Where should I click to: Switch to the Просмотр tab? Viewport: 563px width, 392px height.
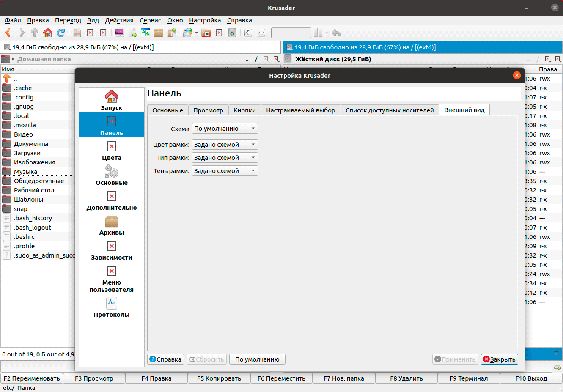(208, 110)
